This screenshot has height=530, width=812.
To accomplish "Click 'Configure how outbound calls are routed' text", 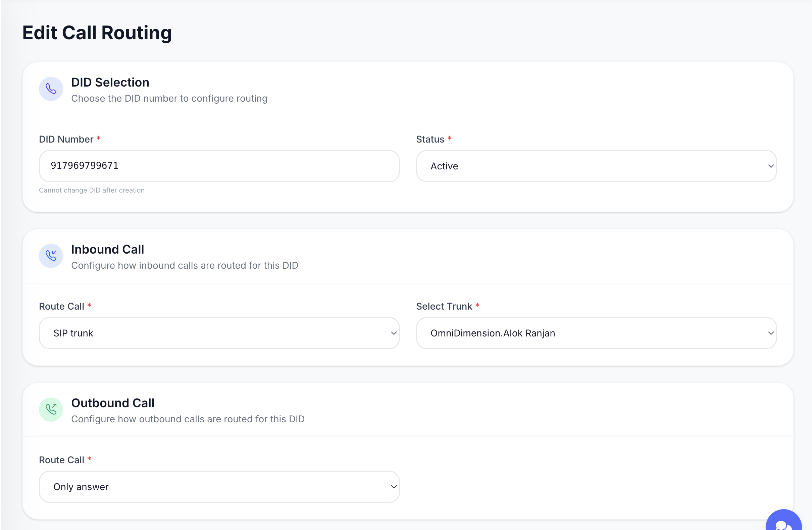I will click(x=188, y=419).
